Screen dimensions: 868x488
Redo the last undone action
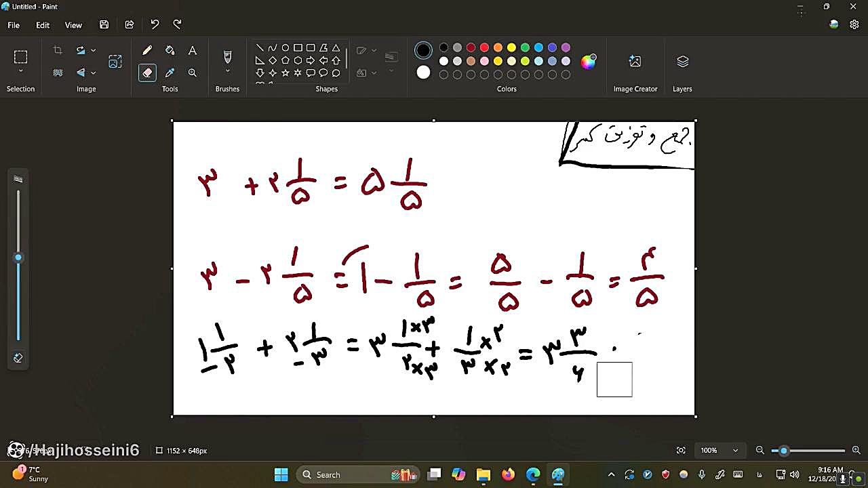[x=177, y=25]
